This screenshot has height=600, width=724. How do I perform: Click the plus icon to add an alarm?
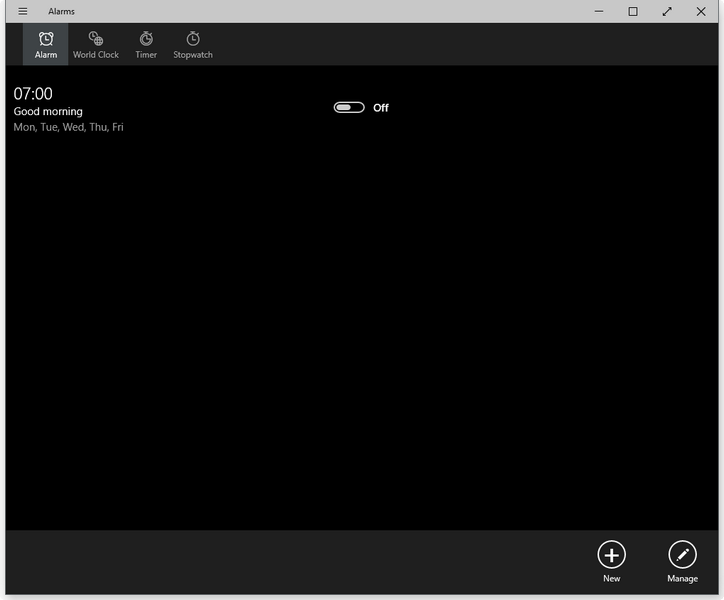coord(611,554)
